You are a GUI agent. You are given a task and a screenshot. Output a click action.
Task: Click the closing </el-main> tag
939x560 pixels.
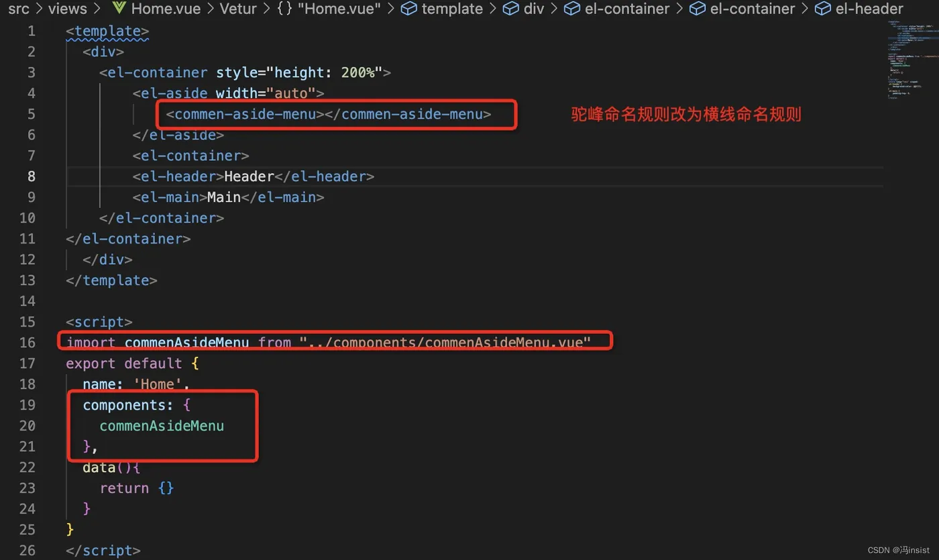pyautogui.click(x=282, y=197)
